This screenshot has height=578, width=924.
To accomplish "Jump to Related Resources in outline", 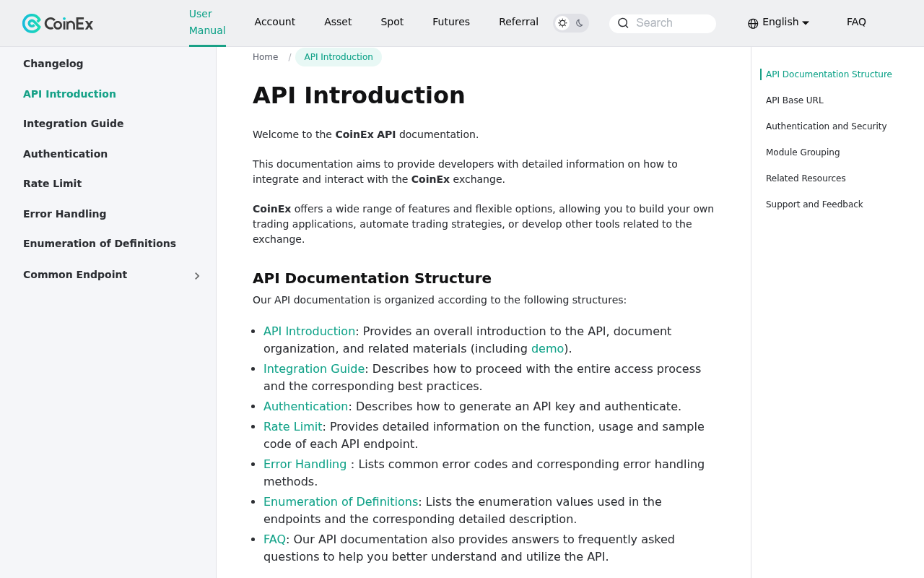I will coord(806,178).
